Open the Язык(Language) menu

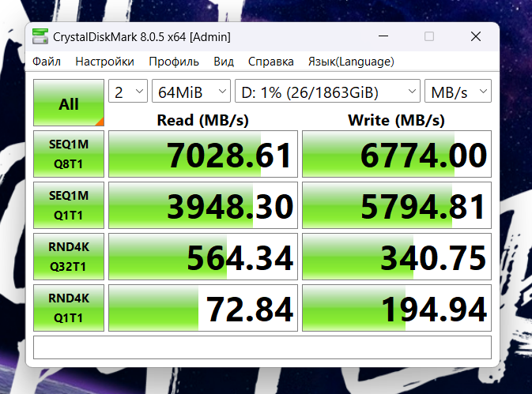click(351, 62)
